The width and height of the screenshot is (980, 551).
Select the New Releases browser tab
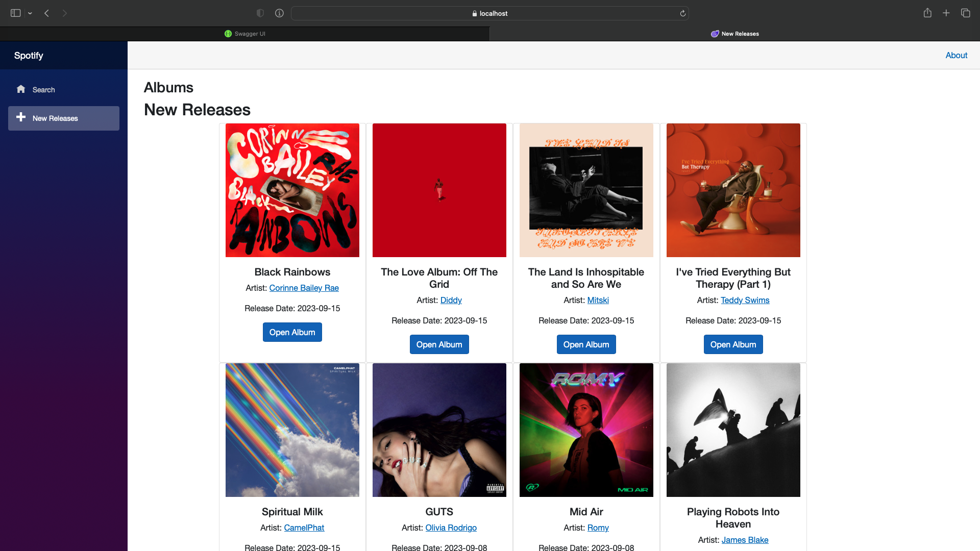(x=735, y=33)
